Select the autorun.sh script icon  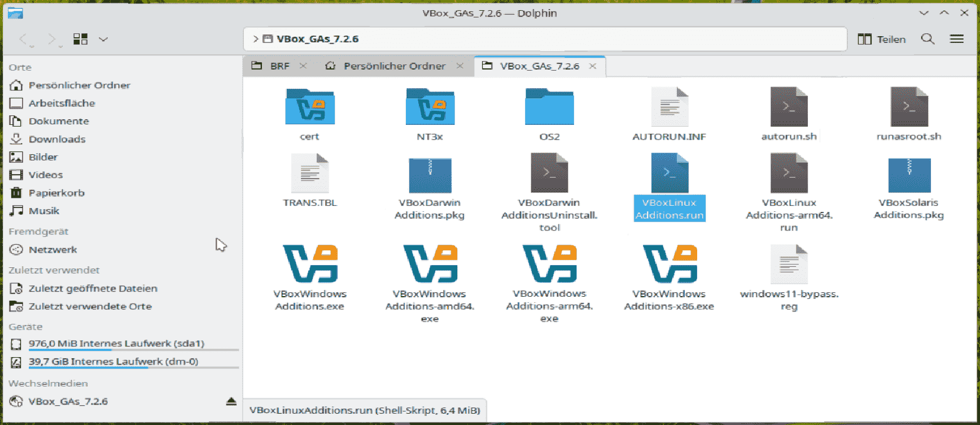coord(789,107)
